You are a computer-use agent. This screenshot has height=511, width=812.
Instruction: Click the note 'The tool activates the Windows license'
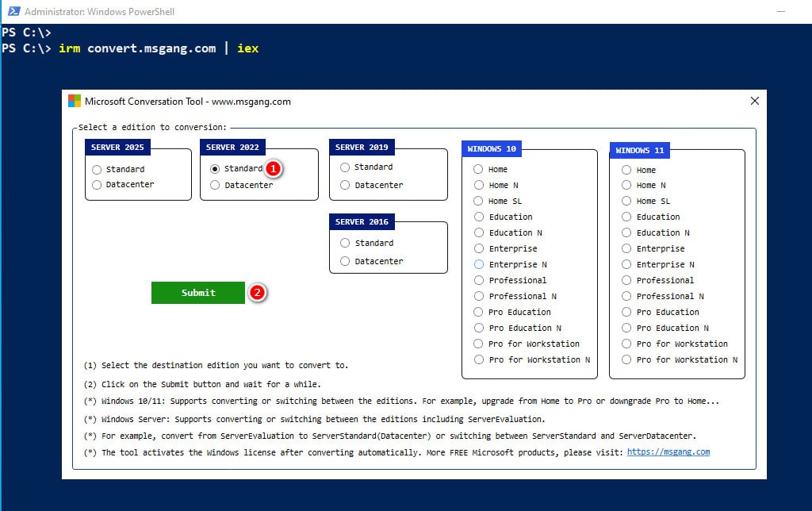(x=353, y=452)
